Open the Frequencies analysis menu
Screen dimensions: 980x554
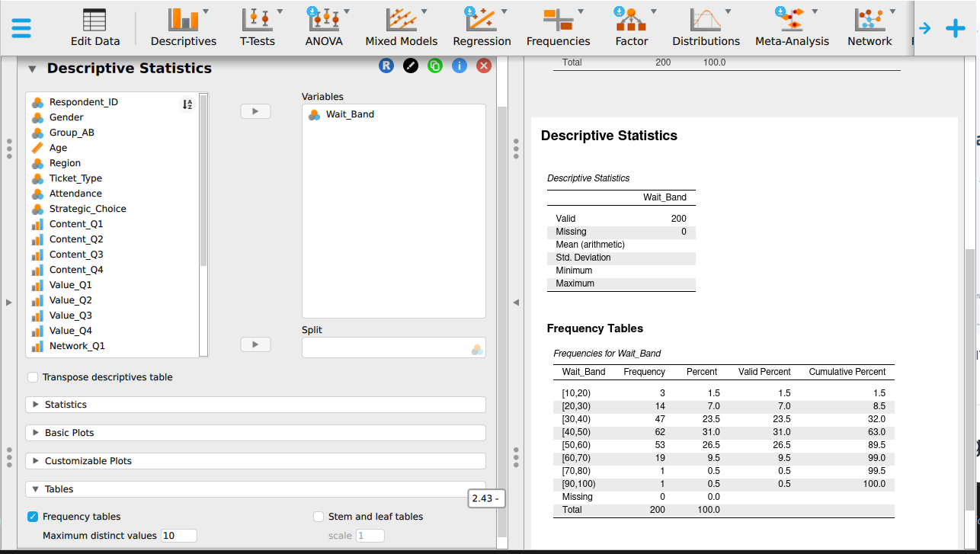click(x=559, y=27)
